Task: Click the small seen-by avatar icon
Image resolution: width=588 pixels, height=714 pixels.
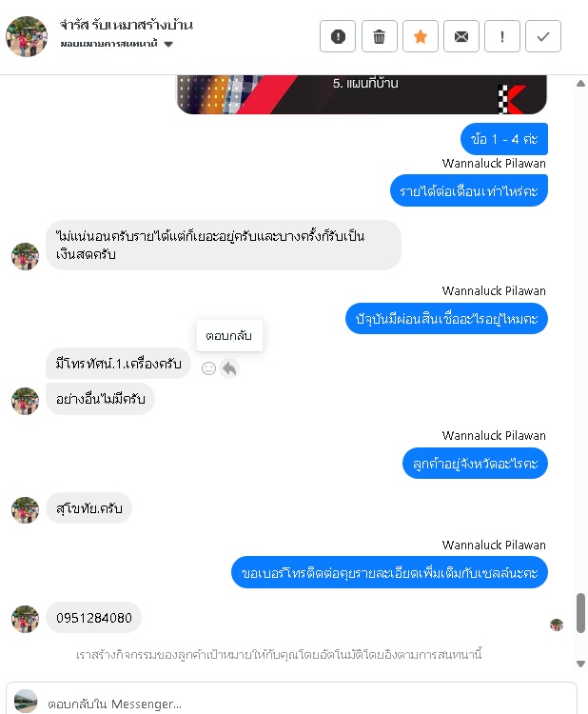Action: tap(557, 625)
